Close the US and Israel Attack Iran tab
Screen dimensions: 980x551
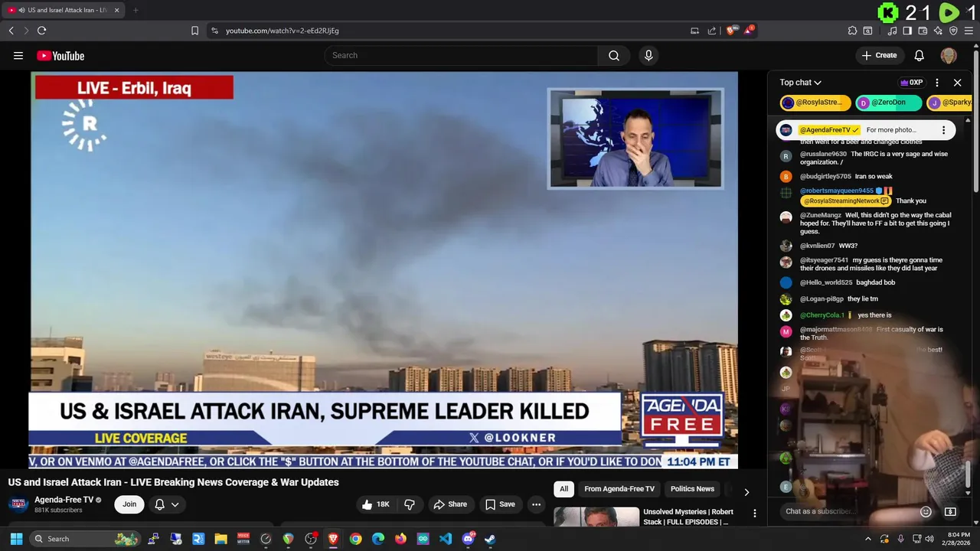pos(116,10)
